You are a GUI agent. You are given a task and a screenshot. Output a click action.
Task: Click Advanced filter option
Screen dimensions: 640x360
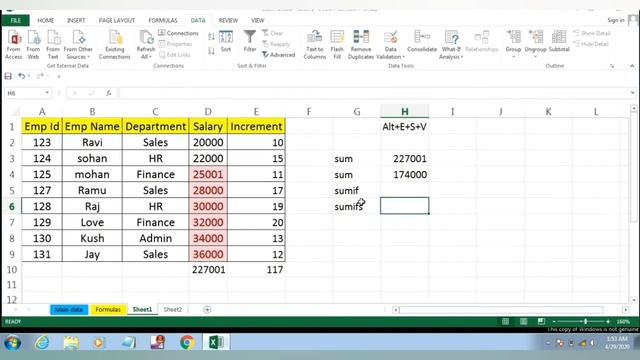(278, 55)
